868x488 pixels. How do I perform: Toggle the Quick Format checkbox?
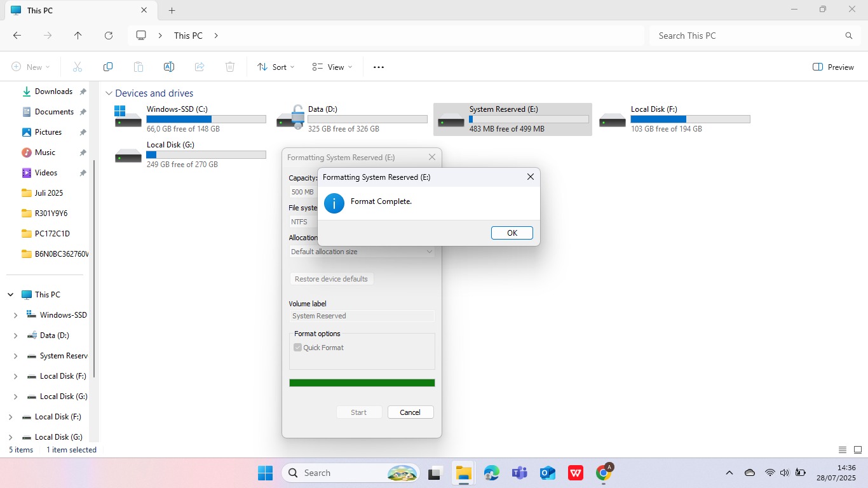pyautogui.click(x=297, y=348)
